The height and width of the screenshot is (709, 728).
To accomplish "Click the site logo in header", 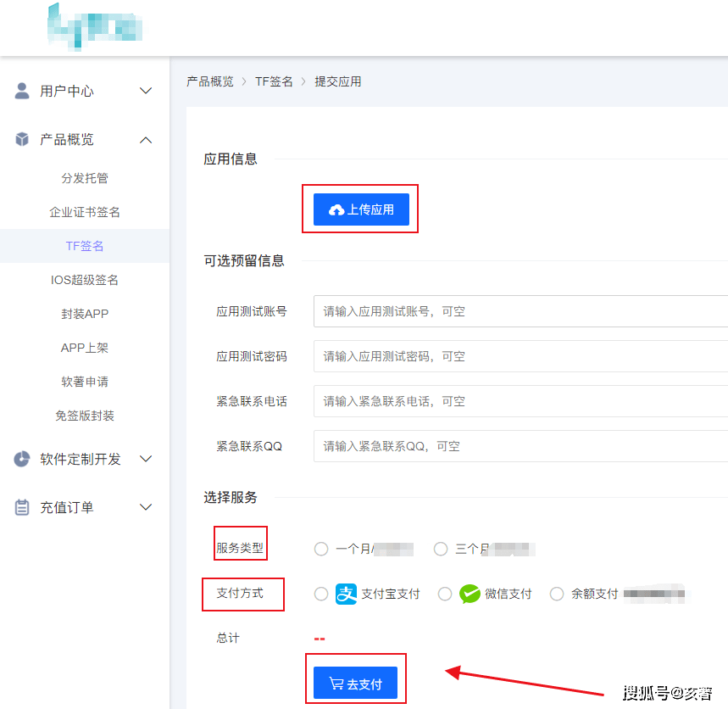I will [95, 25].
